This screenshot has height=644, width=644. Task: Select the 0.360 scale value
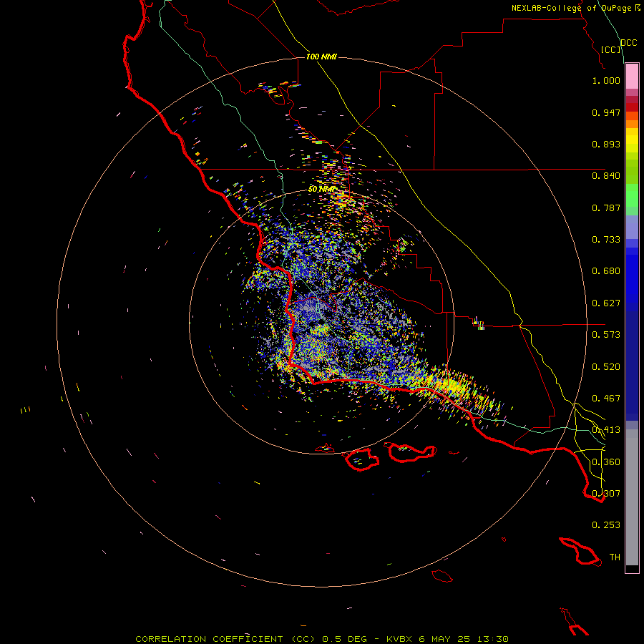[606, 462]
